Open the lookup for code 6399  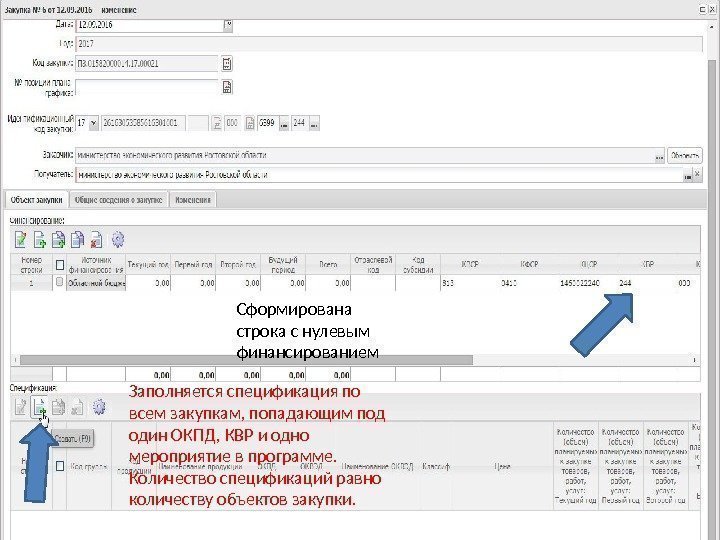(x=284, y=124)
